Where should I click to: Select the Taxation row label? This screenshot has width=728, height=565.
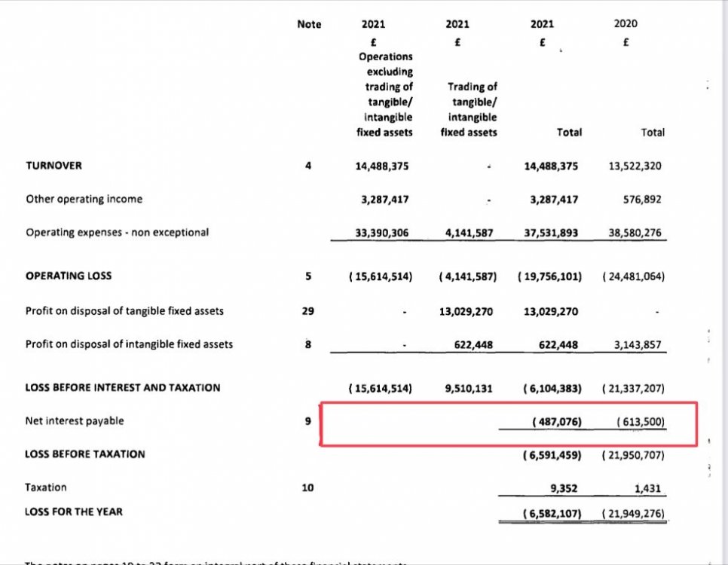(46, 487)
